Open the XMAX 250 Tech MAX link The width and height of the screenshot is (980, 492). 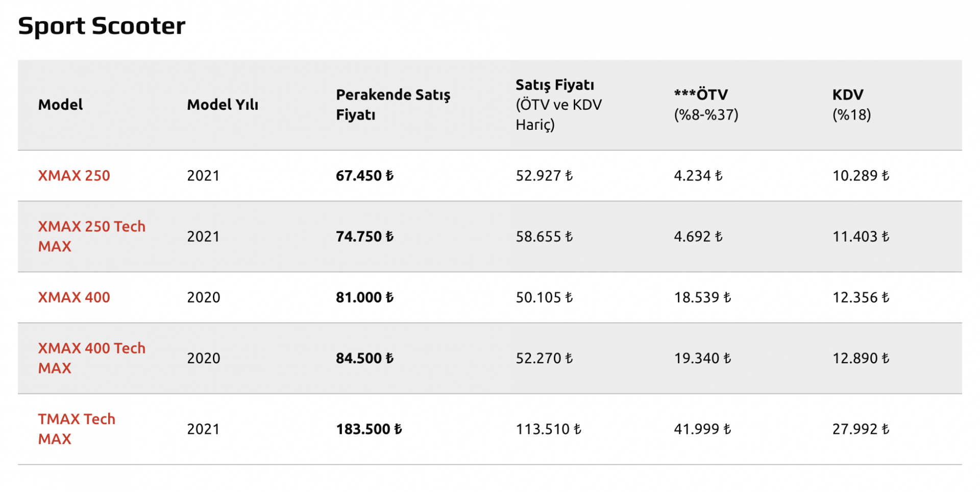click(x=92, y=236)
